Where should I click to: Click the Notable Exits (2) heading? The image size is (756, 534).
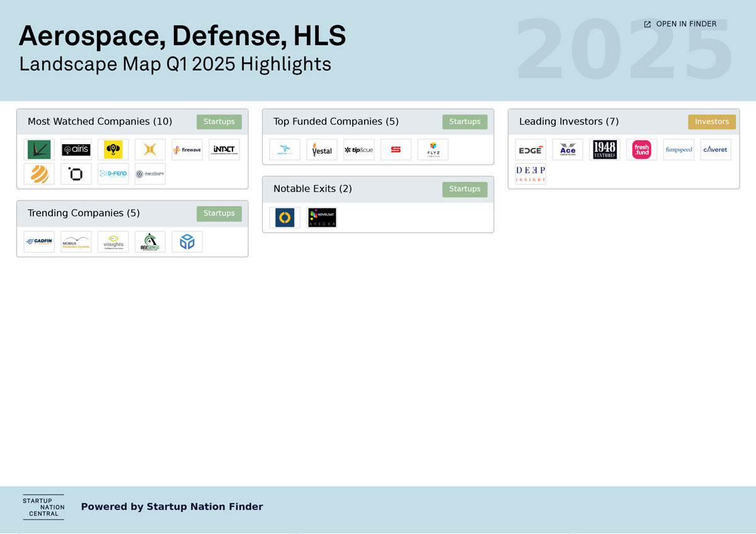pyautogui.click(x=312, y=189)
